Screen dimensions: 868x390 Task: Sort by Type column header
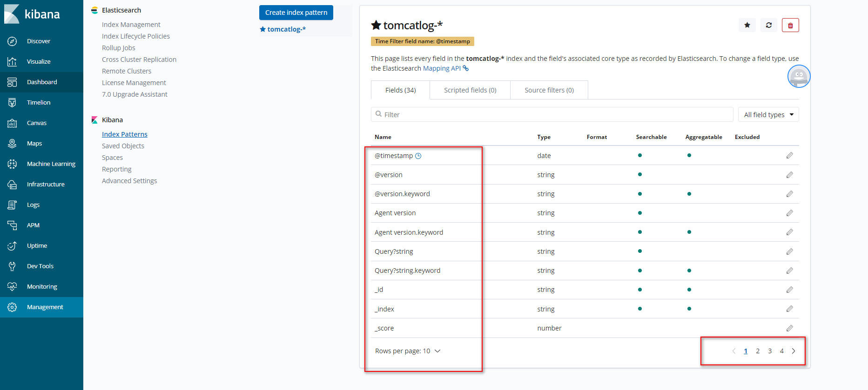[544, 137]
